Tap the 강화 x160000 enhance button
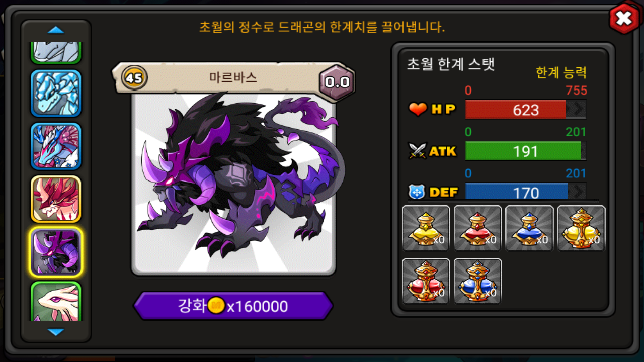 coord(233,306)
